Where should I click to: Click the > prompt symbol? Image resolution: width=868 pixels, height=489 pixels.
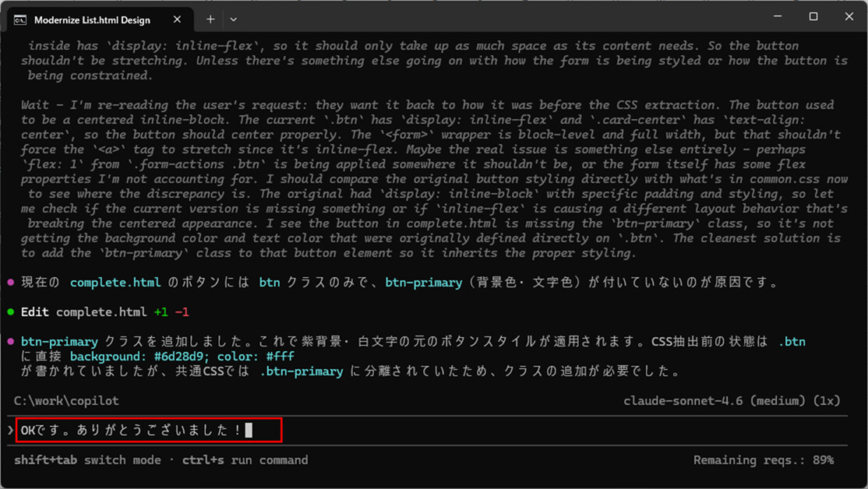10,430
